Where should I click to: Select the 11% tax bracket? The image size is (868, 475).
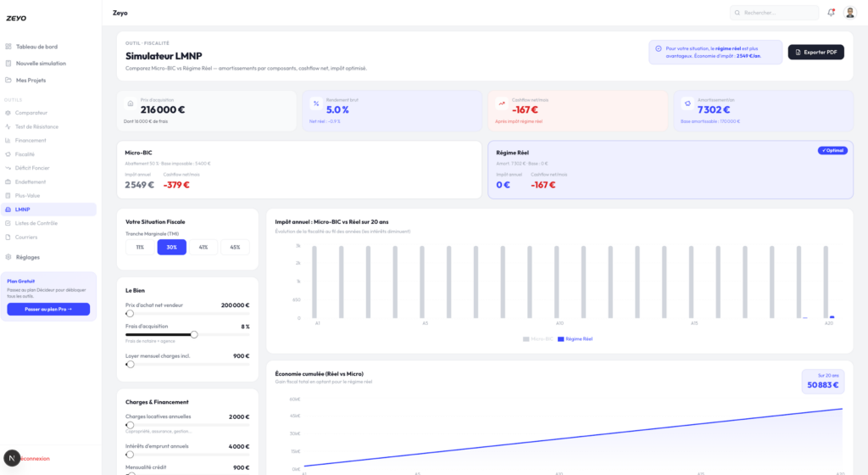pyautogui.click(x=139, y=248)
